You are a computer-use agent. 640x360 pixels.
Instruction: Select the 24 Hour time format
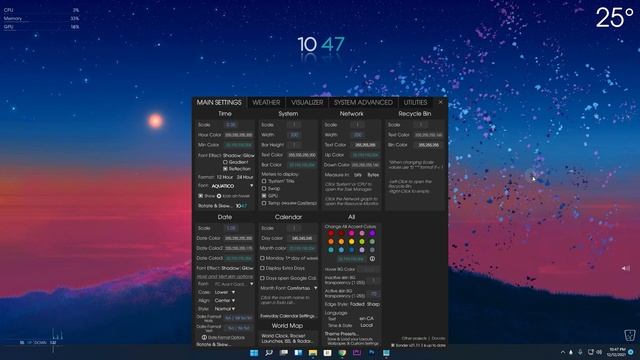245,177
